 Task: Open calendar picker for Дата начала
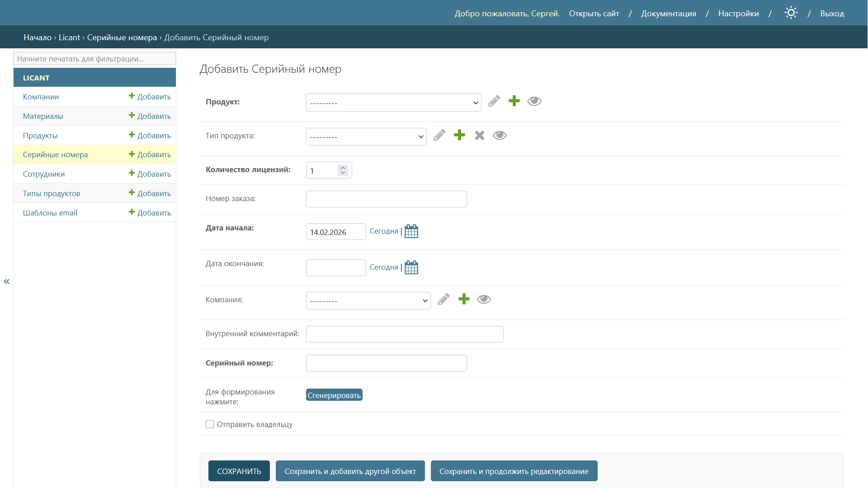(x=411, y=231)
